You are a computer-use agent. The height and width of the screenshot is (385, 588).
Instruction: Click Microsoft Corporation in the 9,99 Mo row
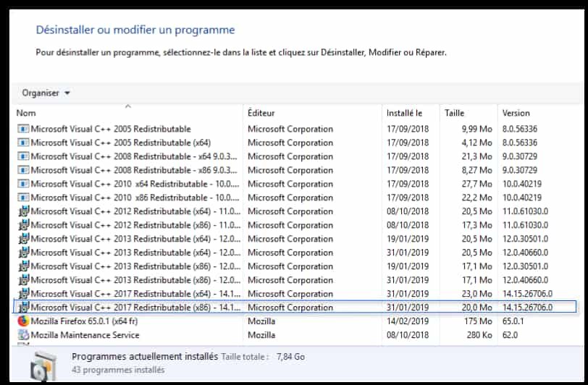pyautogui.click(x=290, y=129)
